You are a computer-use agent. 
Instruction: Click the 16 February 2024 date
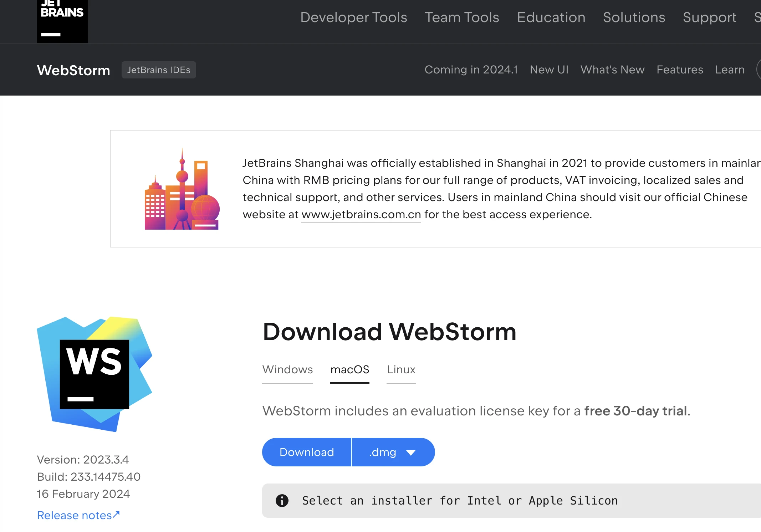point(83,494)
